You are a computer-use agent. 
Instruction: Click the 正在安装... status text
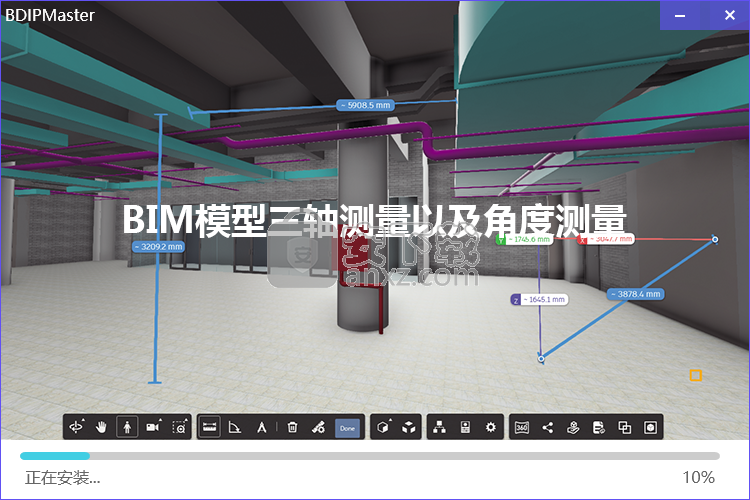(63, 478)
